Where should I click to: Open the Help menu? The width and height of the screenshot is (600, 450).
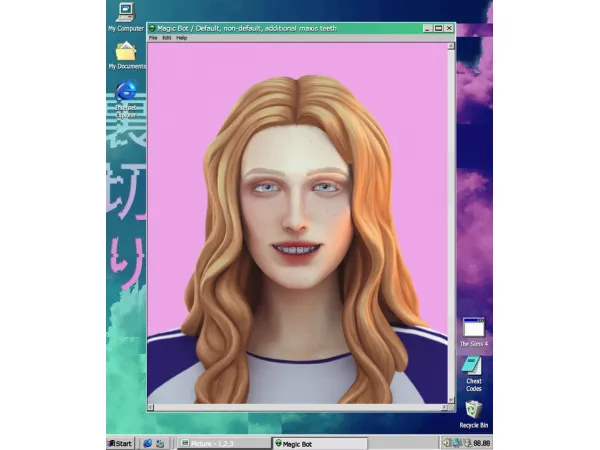181,38
